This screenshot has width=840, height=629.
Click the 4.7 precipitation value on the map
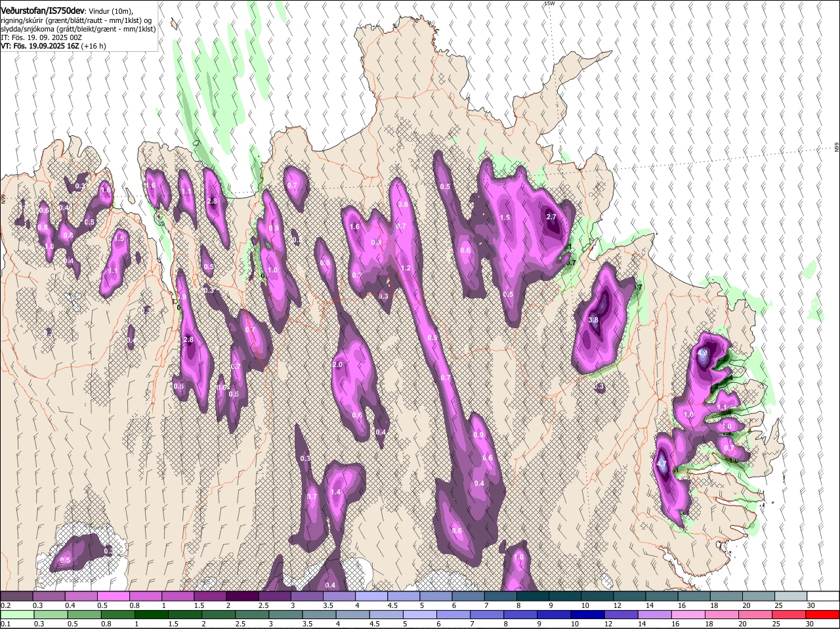pyautogui.click(x=661, y=464)
